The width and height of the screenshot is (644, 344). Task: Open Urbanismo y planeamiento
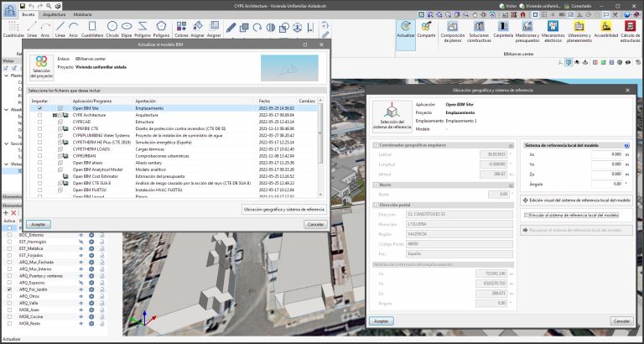[579, 32]
